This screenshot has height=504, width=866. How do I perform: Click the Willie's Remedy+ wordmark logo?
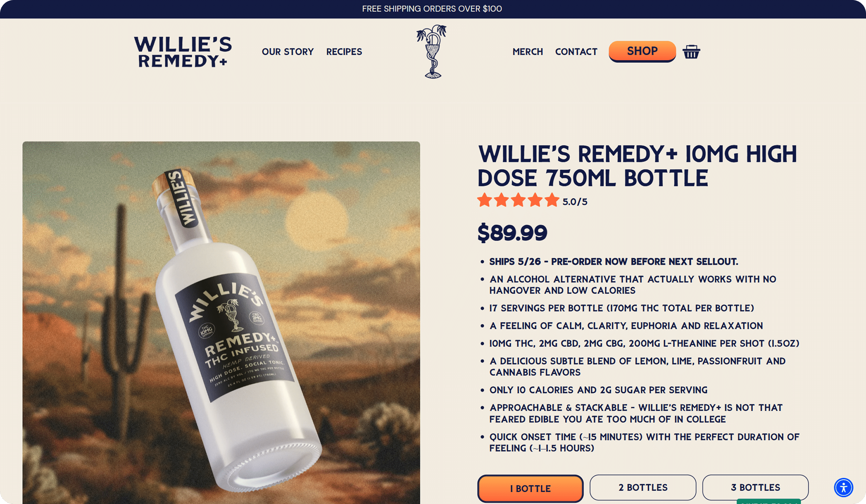pyautogui.click(x=183, y=51)
